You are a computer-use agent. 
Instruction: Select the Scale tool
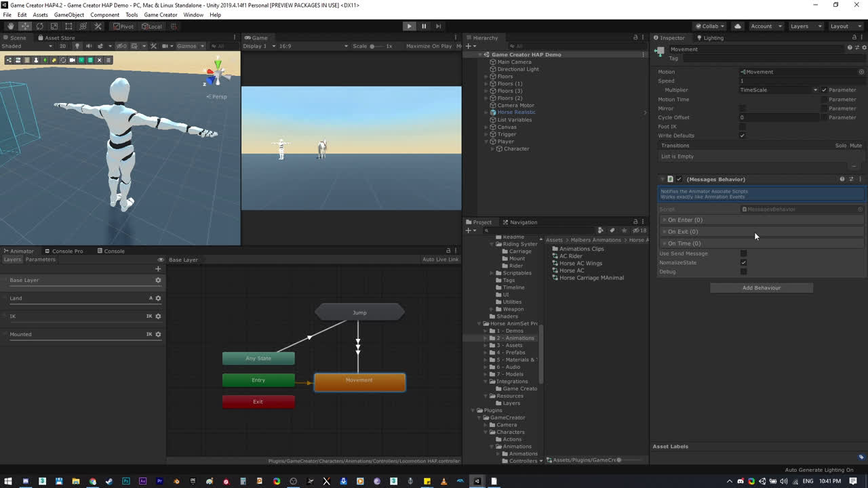pyautogui.click(x=54, y=26)
